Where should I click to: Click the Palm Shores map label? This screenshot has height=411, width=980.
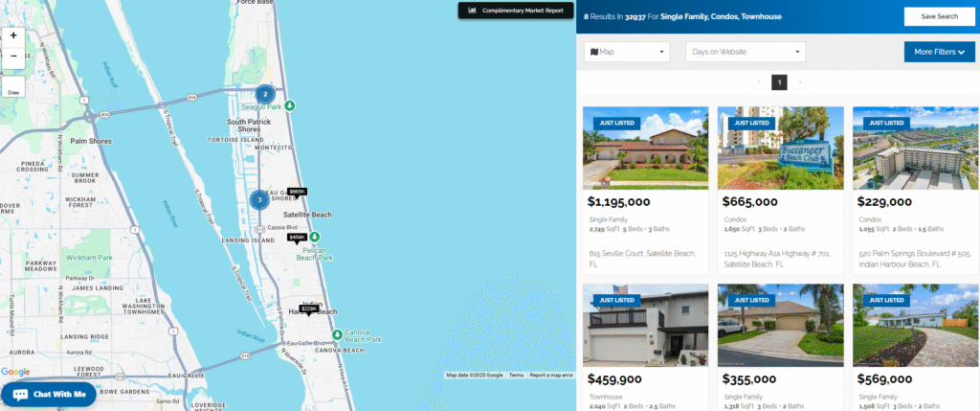(x=91, y=142)
